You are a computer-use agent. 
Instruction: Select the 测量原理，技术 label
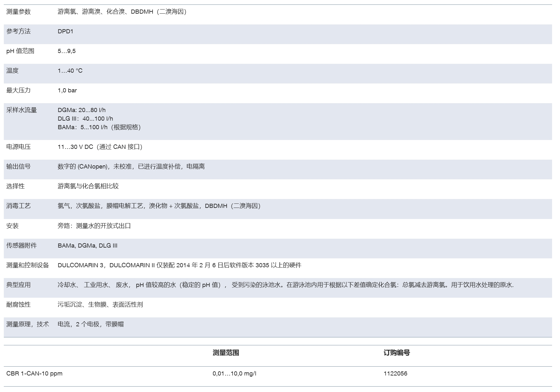[x=28, y=324]
